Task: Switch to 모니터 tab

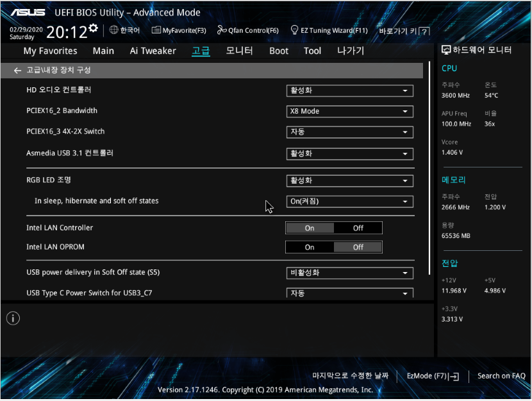Action: [240, 51]
